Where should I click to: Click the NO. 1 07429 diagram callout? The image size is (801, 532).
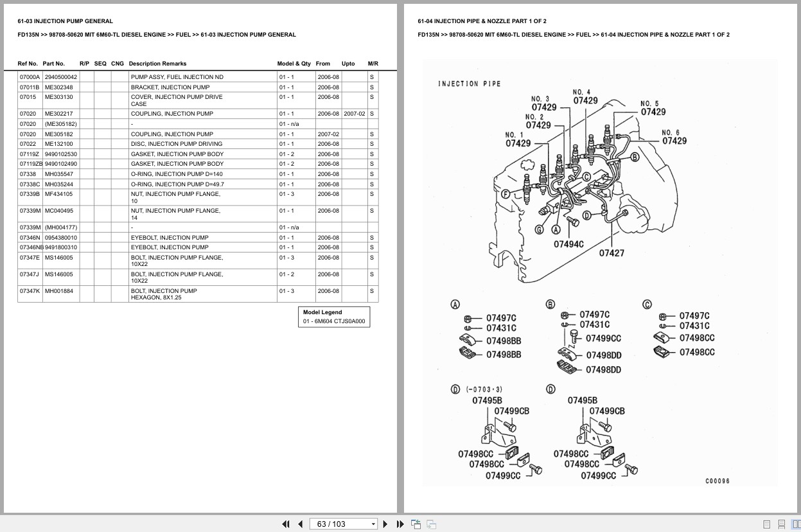tap(518, 139)
